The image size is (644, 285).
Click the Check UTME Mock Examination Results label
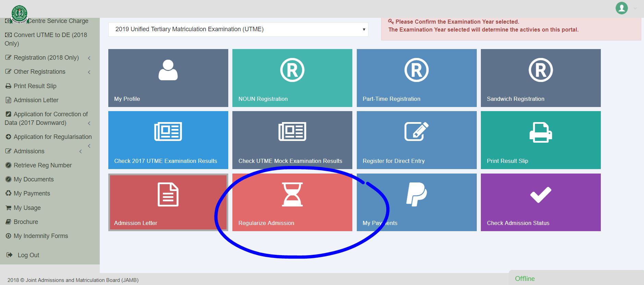pos(290,161)
